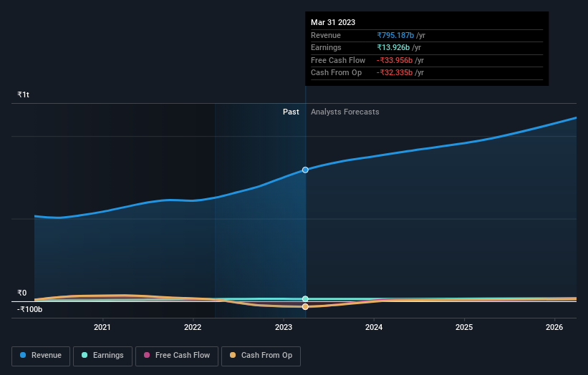Click the Cash From Op row label in tooltip
Viewport: 588px width, 375px height.
coord(337,73)
